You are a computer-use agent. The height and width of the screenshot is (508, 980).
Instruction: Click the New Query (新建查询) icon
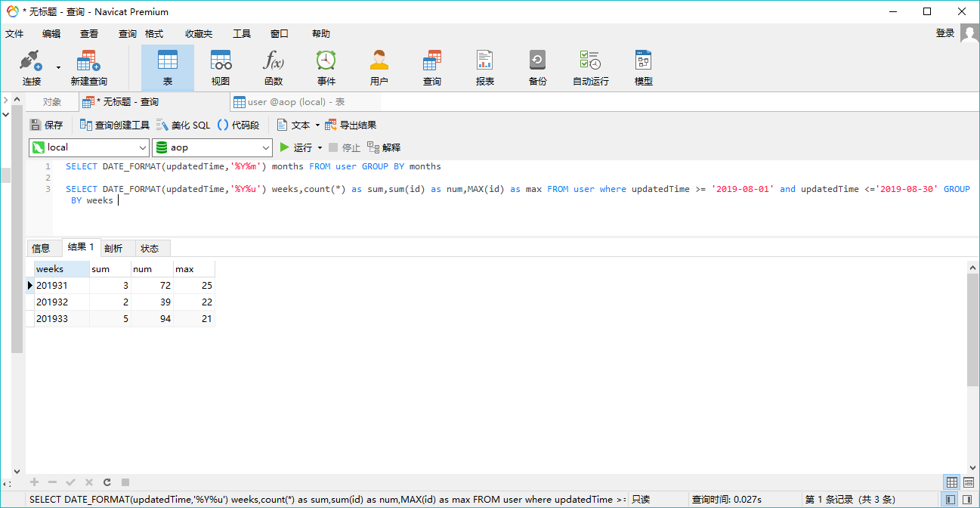click(88, 67)
